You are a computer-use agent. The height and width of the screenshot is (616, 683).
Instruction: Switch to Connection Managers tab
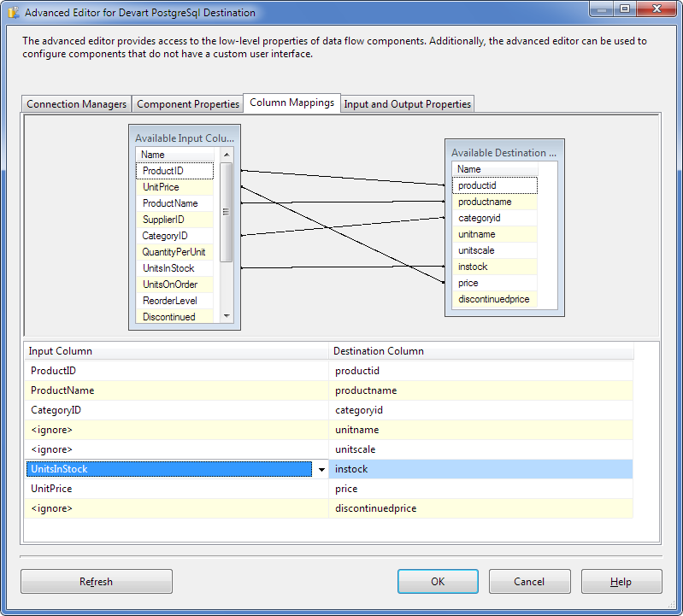coord(77,104)
